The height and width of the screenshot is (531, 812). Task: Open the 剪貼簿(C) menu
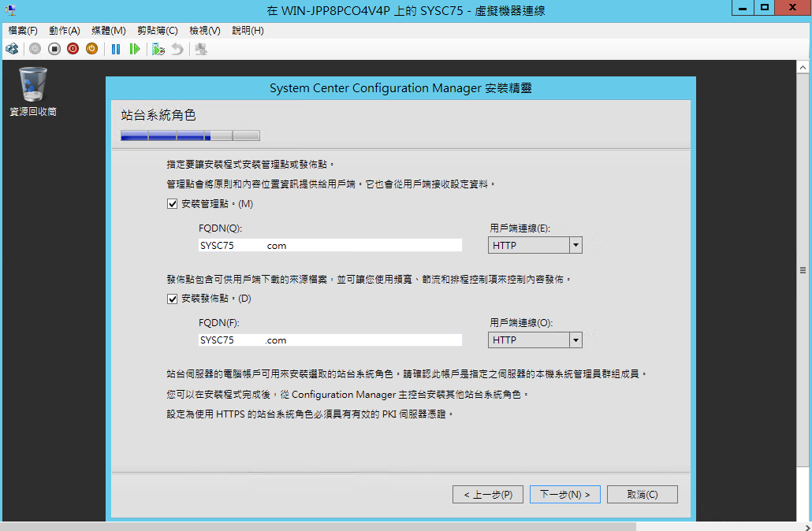click(158, 31)
